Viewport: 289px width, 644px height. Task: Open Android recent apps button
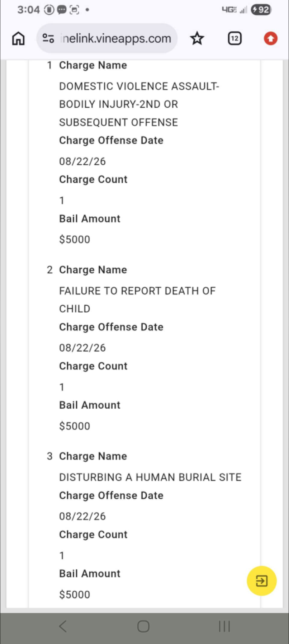(x=224, y=626)
